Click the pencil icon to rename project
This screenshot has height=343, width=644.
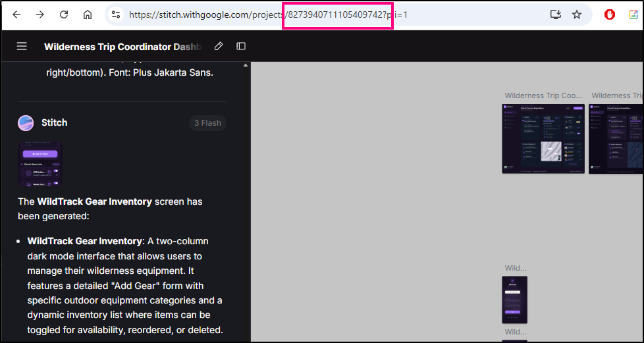click(219, 46)
